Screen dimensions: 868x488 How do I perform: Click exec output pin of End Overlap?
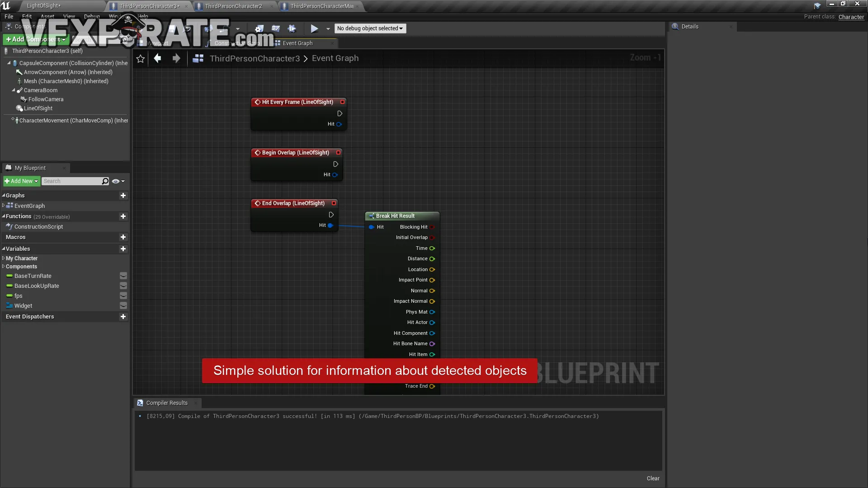click(x=331, y=215)
